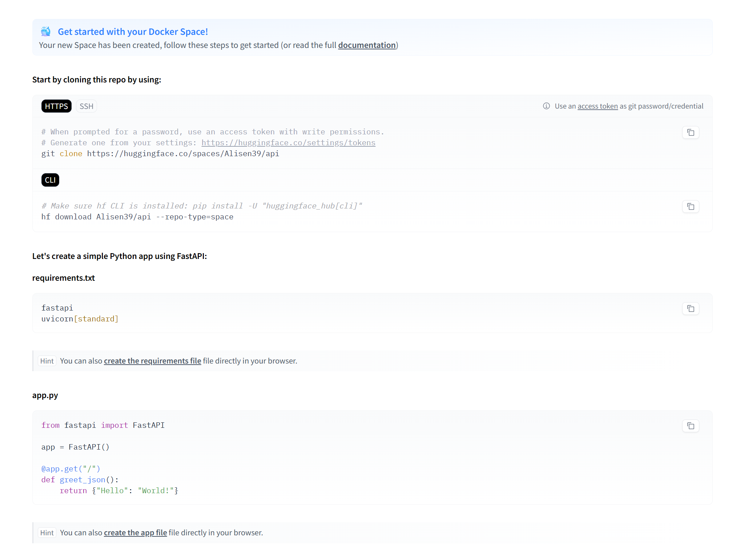Image resolution: width=744 pixels, height=560 pixels.
Task: Click the 'Get started with your Docker Space!' heading
Action: pos(133,32)
